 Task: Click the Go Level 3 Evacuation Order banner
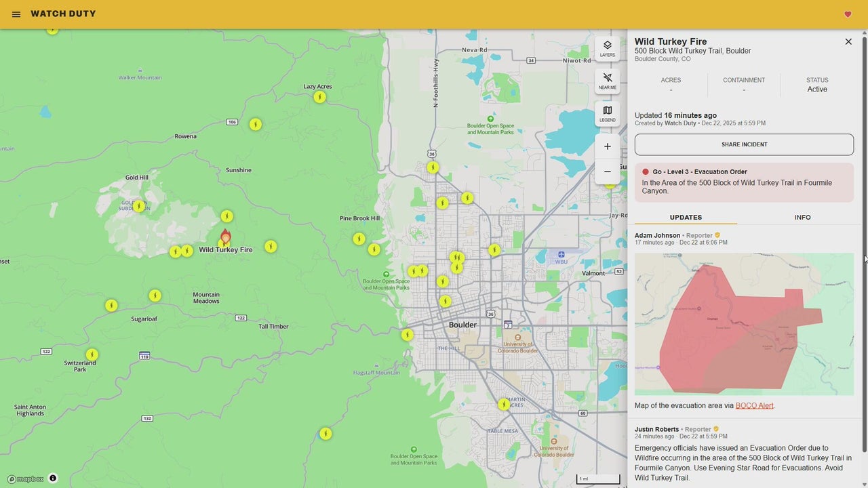tap(744, 182)
